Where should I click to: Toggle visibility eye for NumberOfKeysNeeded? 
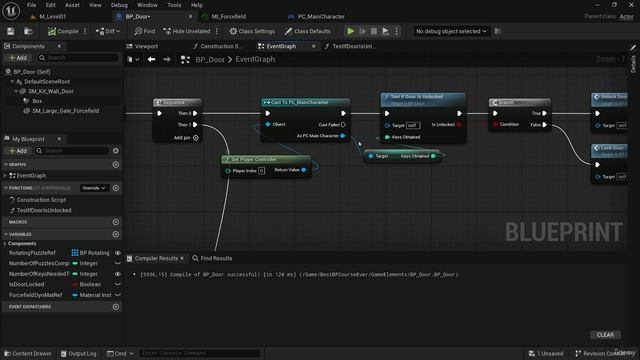118,274
